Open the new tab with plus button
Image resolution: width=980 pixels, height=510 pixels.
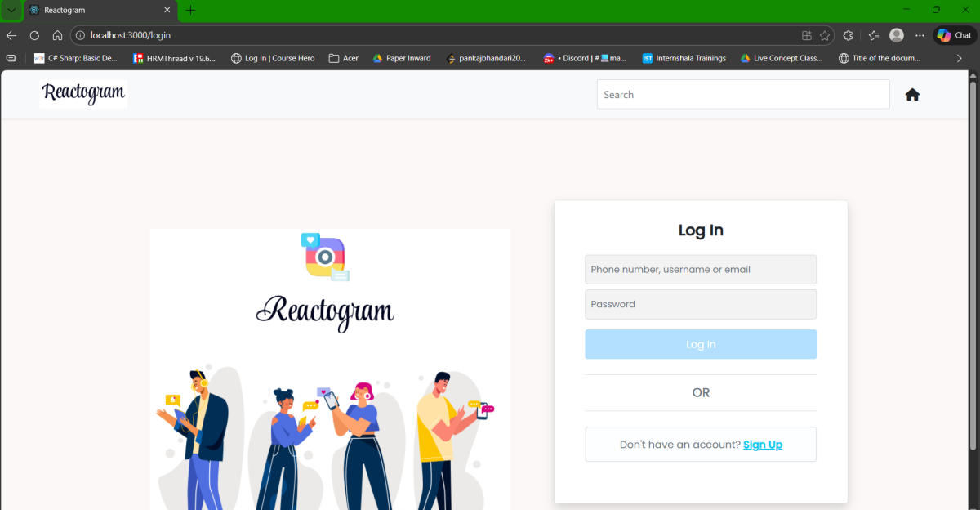pos(190,10)
